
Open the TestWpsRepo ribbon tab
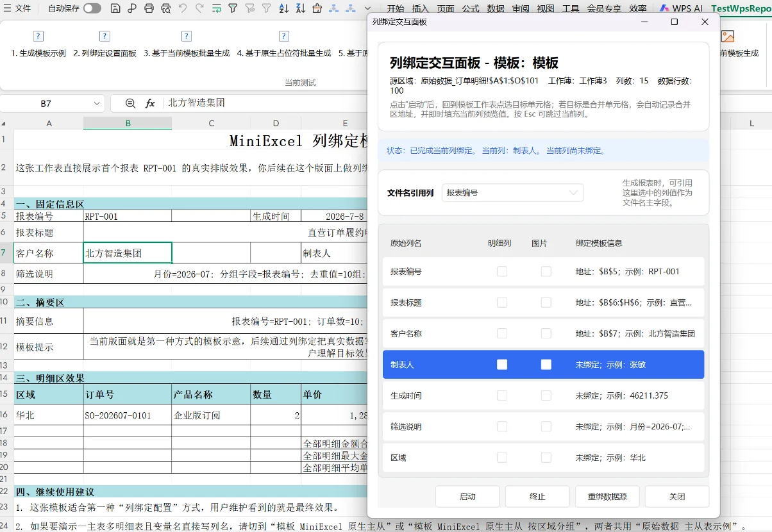(741, 8)
